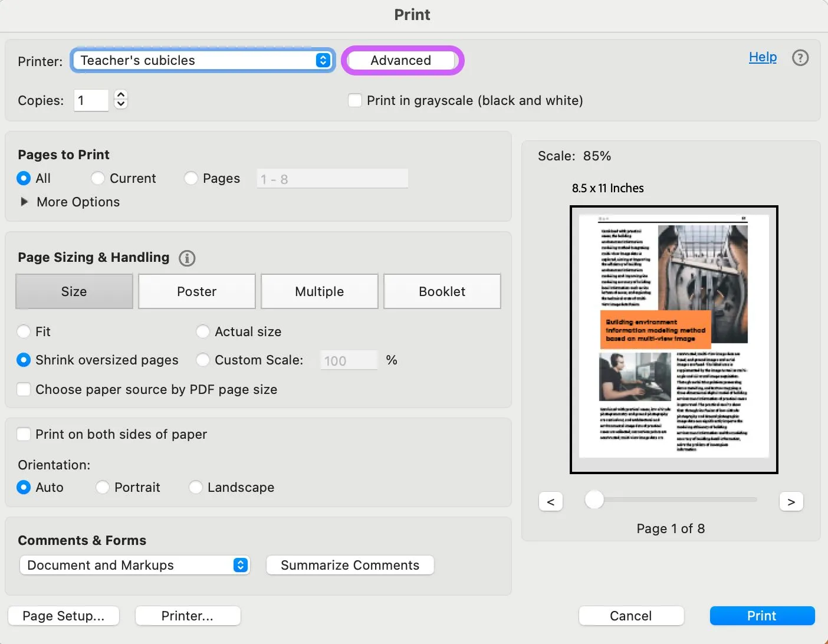Click the Summarize Comments button
Image resolution: width=828 pixels, height=644 pixels.
pyautogui.click(x=350, y=565)
